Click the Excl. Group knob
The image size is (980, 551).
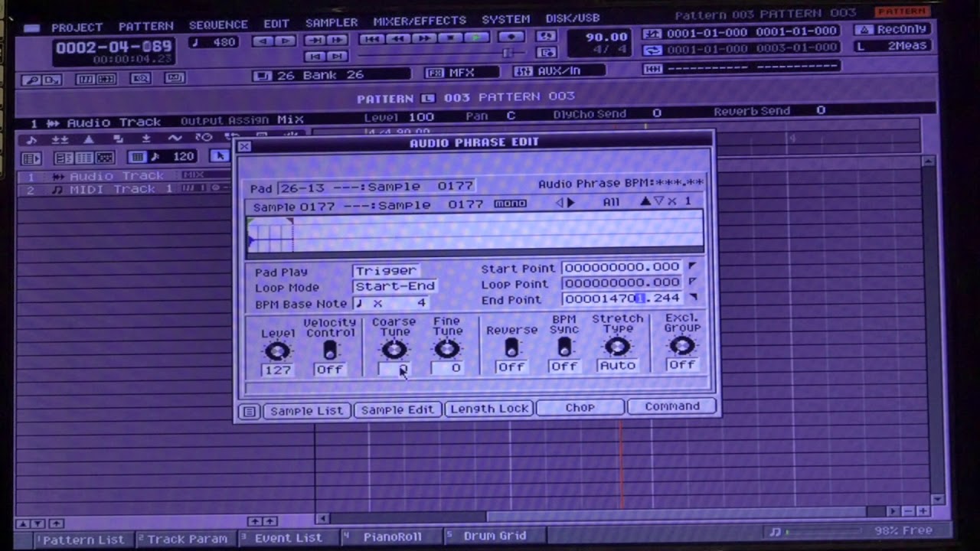(x=681, y=346)
